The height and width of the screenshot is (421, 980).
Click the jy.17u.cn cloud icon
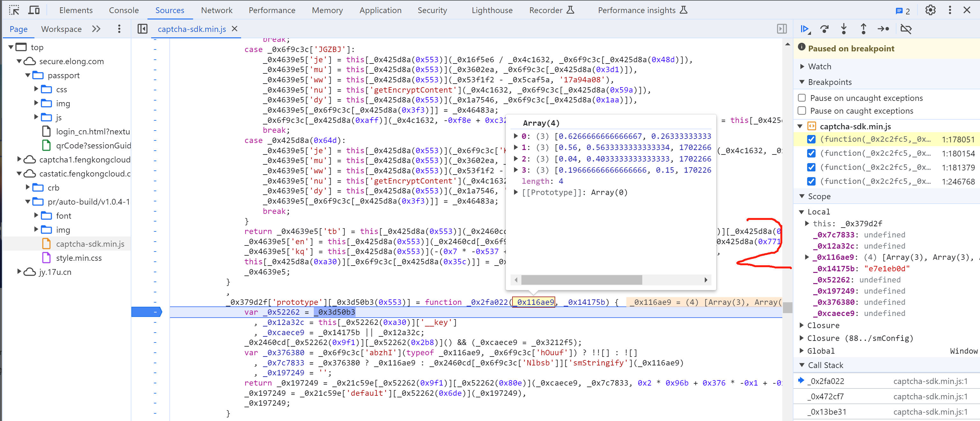coord(30,272)
